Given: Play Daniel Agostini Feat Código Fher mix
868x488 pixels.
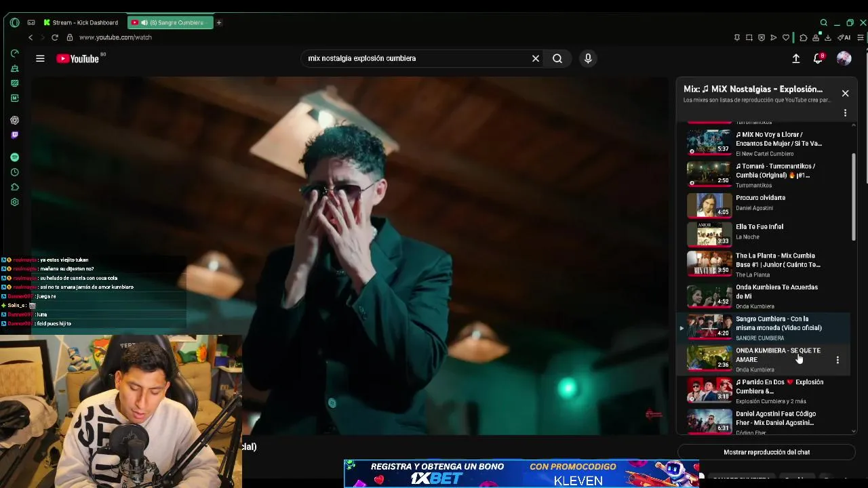Looking at the screenshot, I should pyautogui.click(x=765, y=421).
